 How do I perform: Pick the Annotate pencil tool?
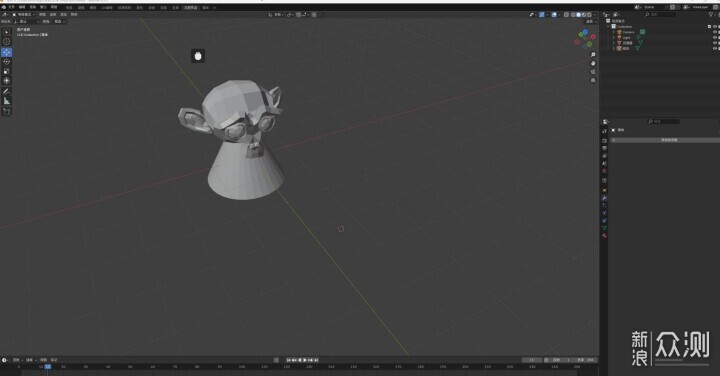pyautogui.click(x=6, y=91)
